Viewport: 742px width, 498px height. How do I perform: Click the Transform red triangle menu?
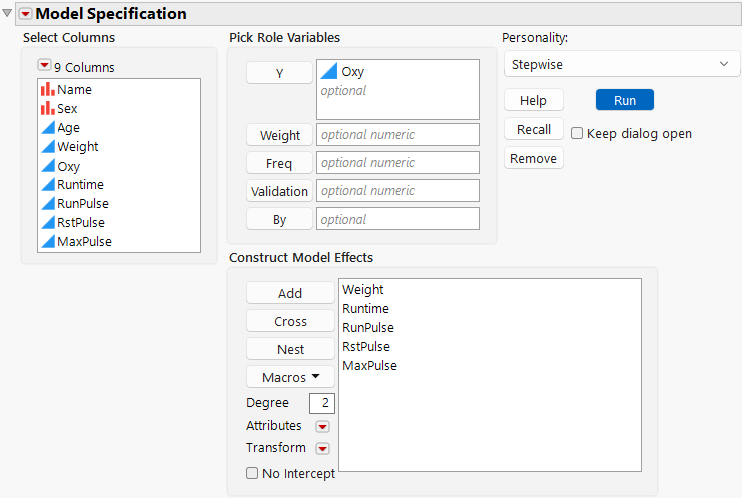322,448
